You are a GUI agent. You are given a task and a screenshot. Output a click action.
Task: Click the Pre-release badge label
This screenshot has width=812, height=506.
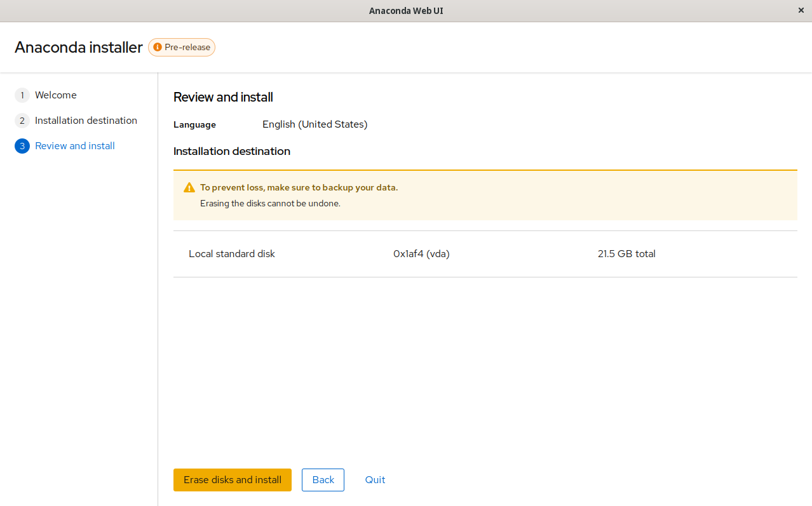(187, 48)
